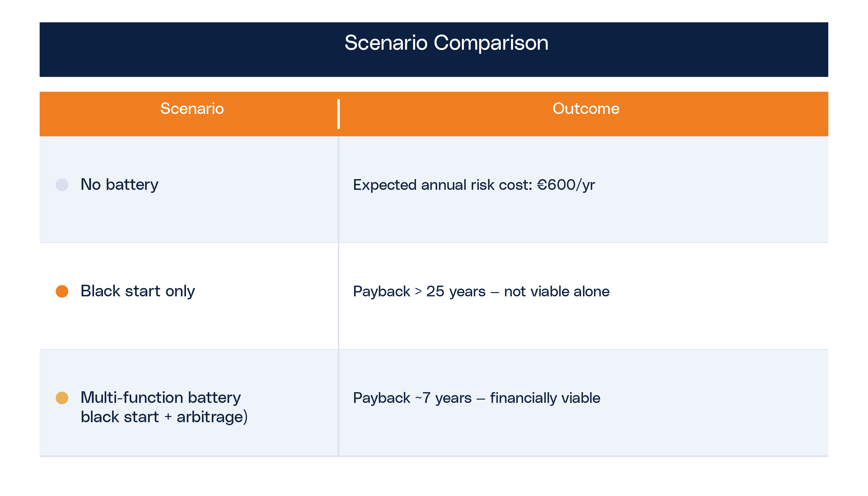The height and width of the screenshot is (496, 868).
Task: Click the 'black start + arbitrage)' line
Action: pos(164,417)
